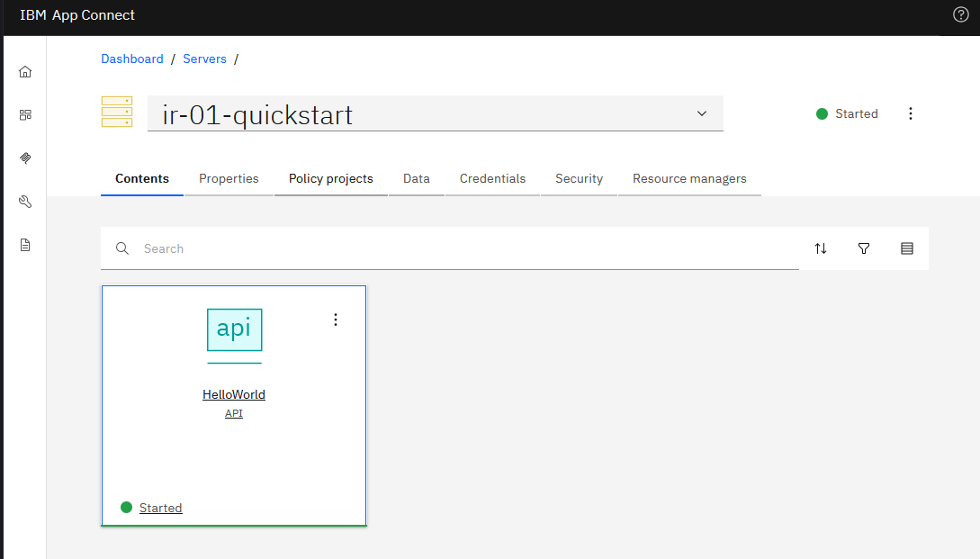
Task: Click the API link under HelloWorld
Action: (234, 413)
